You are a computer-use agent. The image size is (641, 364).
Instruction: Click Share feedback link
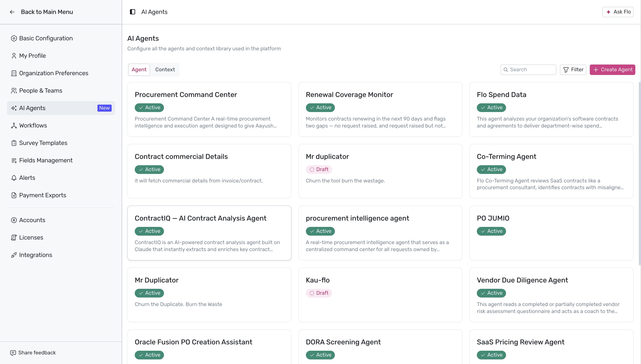tap(33, 353)
